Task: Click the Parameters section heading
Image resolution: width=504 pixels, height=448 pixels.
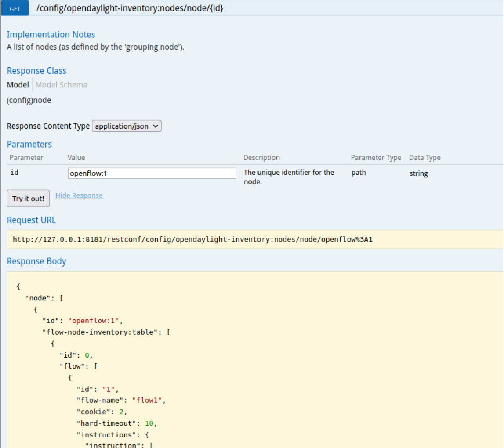Action: click(29, 144)
